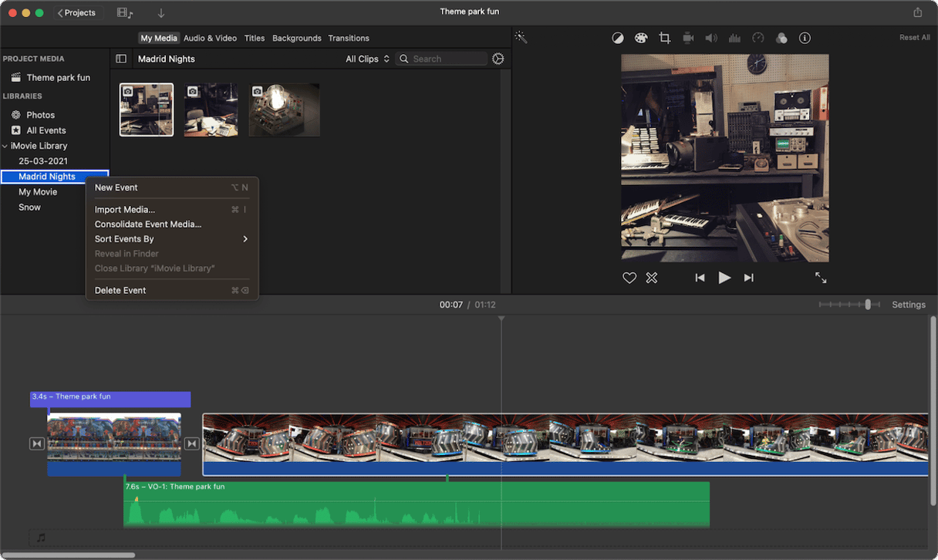The width and height of the screenshot is (938, 560).
Task: Activate the magic wand auto-enhance icon
Action: point(521,38)
